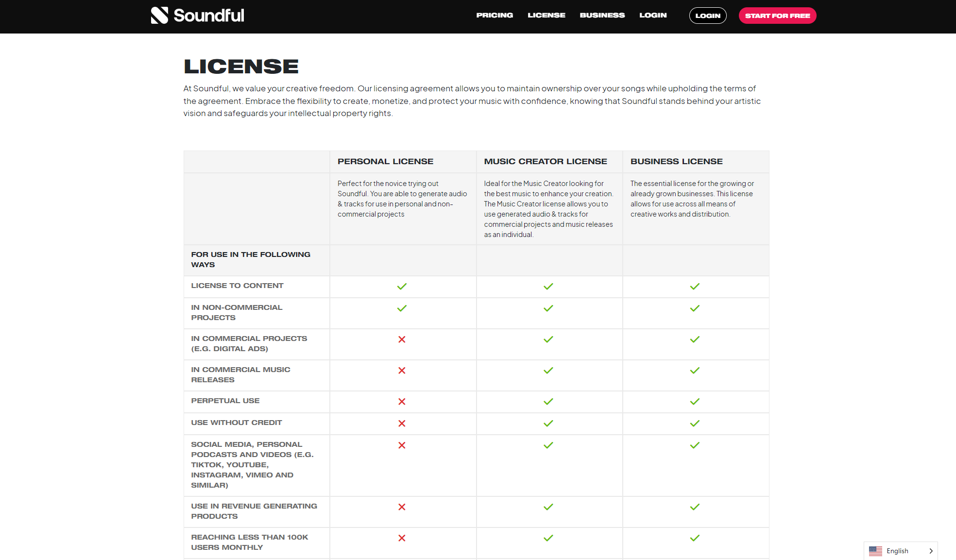Click Personal red X for Revenue Generating Products
Screen dimensions: 956x560
click(x=402, y=507)
